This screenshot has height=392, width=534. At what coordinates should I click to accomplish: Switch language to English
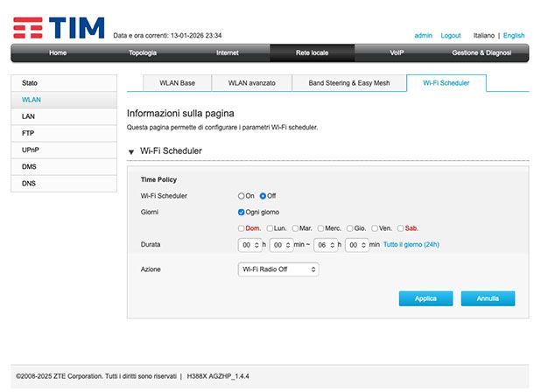tap(514, 35)
